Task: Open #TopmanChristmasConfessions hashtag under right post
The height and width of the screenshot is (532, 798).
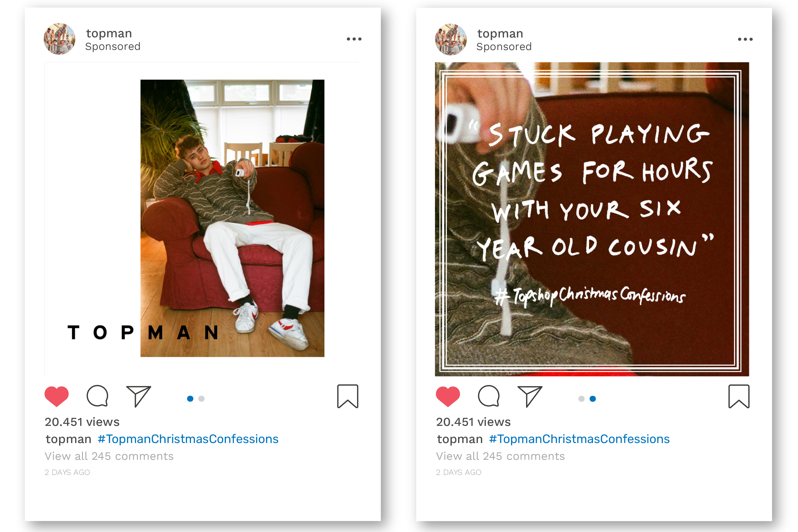Action: pos(579,439)
